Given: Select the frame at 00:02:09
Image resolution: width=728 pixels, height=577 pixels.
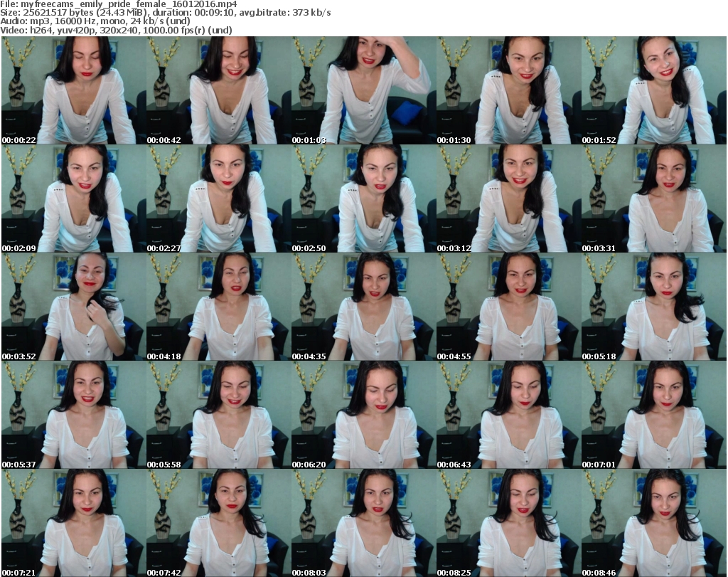Looking at the screenshot, I should click(x=73, y=198).
